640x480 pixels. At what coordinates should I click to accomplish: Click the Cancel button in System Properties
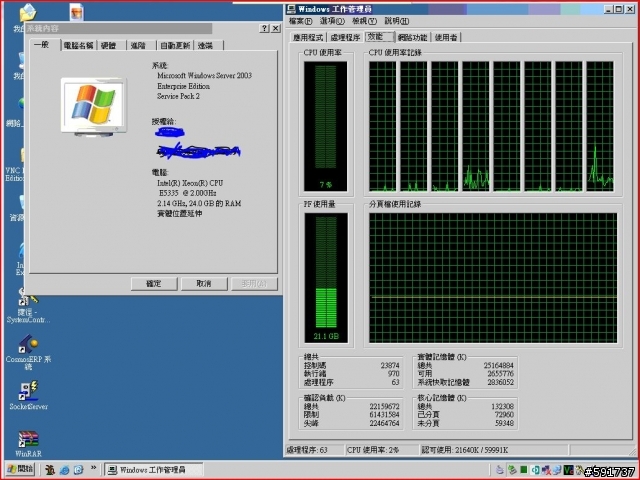204,284
